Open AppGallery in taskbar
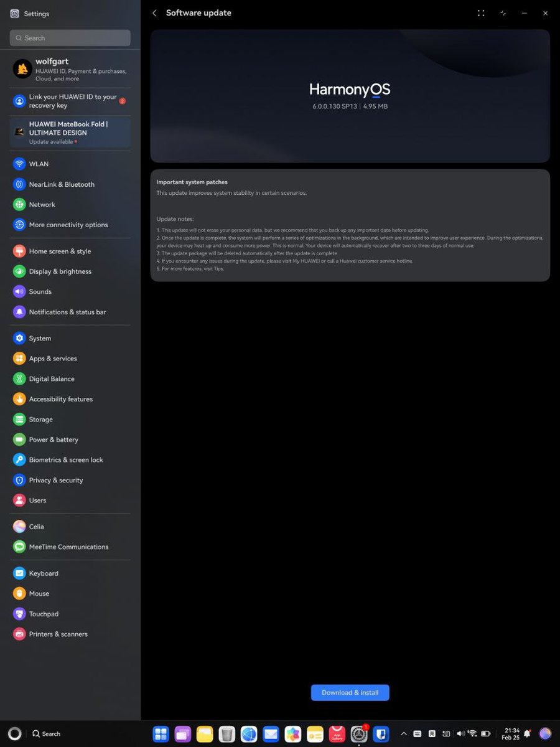Screen dimensions: 560x747 pyautogui.click(x=337, y=734)
